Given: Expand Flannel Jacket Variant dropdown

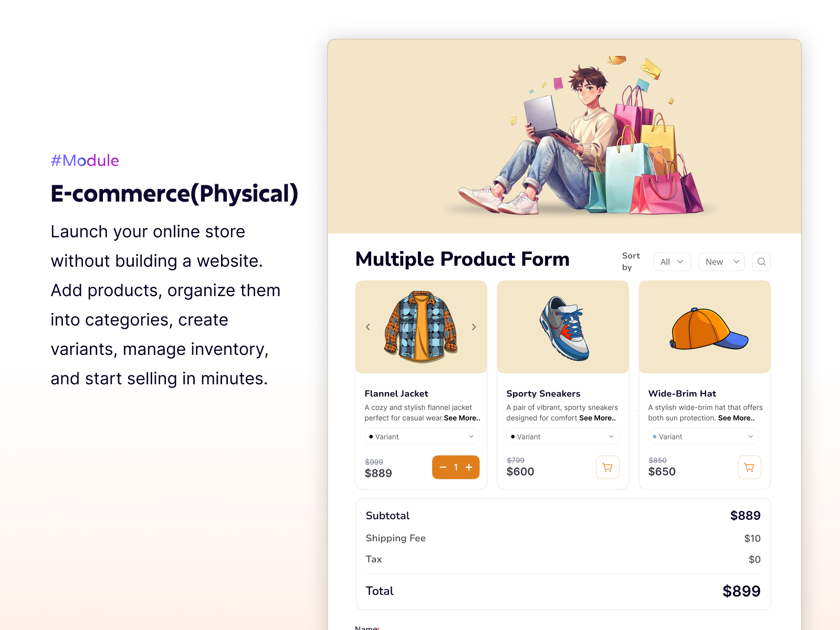Looking at the screenshot, I should tap(422, 436).
